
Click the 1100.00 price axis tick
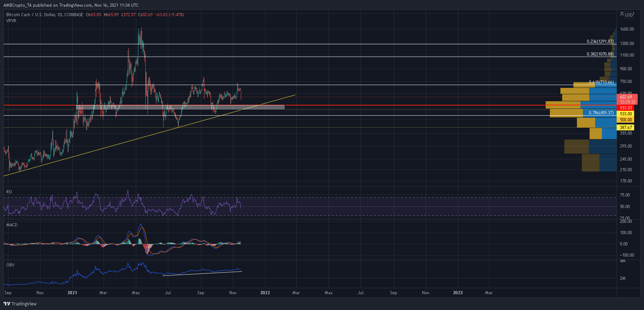tap(627, 55)
